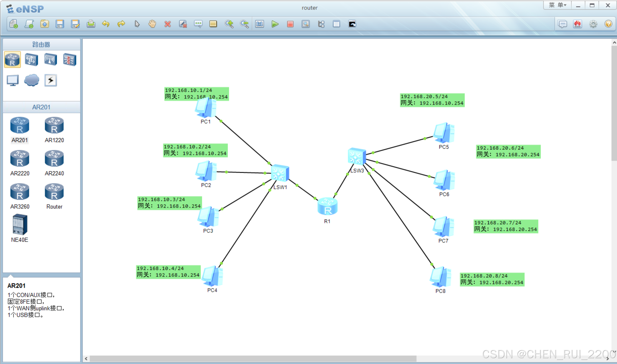
Task: Click the zoom in magnifier icon
Action: 229,24
